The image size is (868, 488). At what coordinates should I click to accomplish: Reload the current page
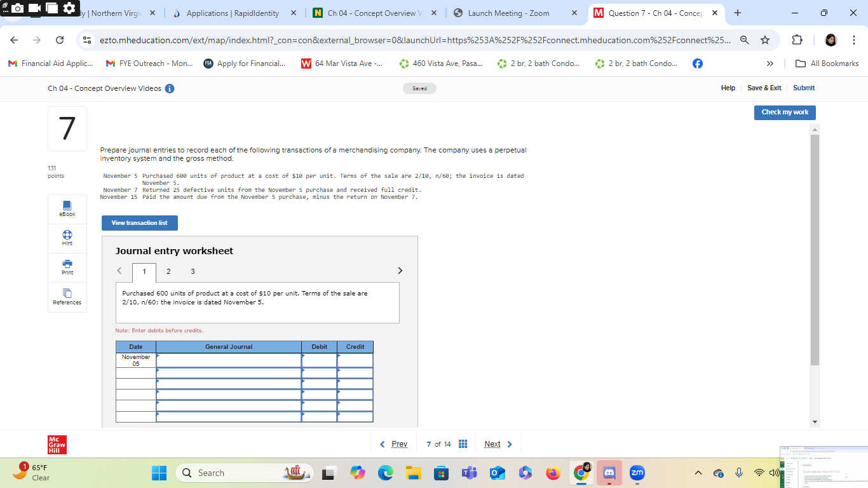coord(59,40)
